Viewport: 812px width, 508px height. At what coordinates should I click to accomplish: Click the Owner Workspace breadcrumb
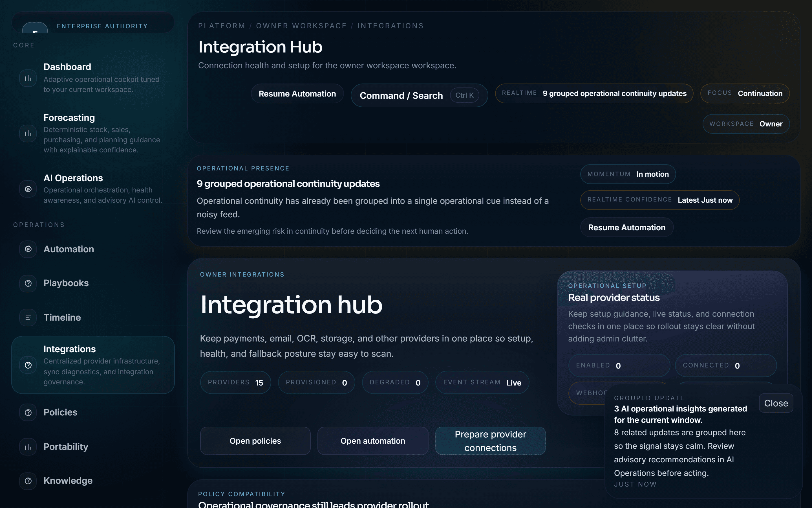301,26
